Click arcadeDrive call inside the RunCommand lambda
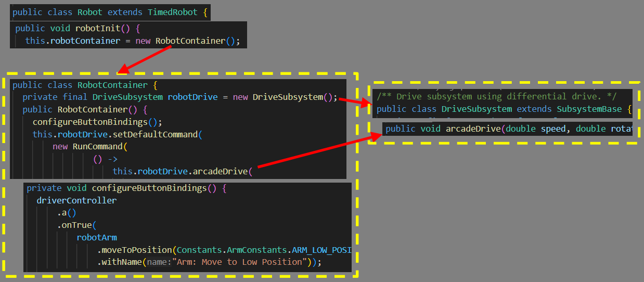 click(221, 171)
